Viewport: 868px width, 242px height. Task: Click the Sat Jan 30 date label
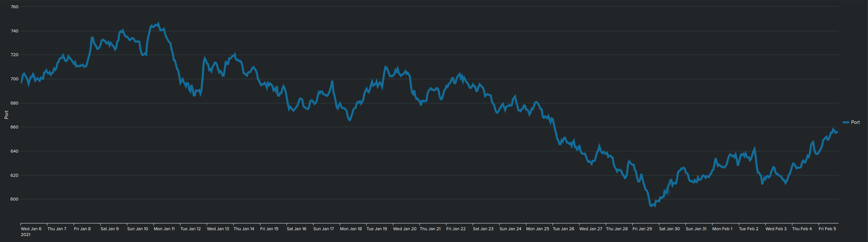pos(669,229)
